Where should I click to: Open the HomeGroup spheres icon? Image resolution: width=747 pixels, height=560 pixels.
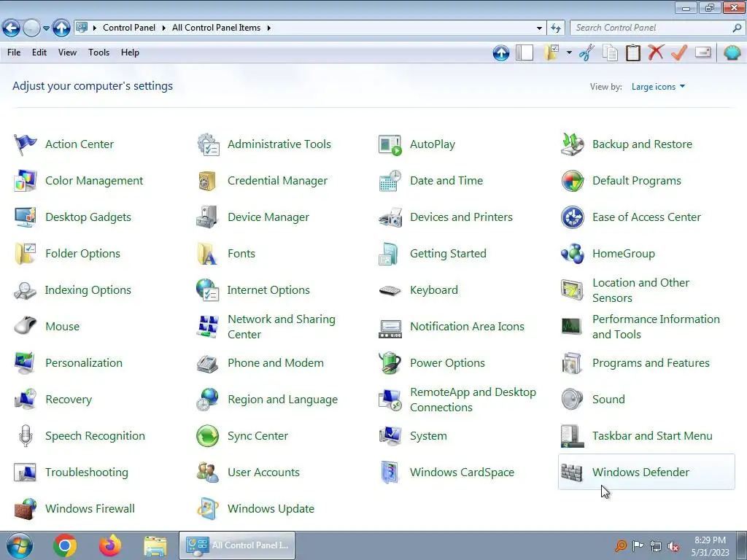pyautogui.click(x=572, y=254)
